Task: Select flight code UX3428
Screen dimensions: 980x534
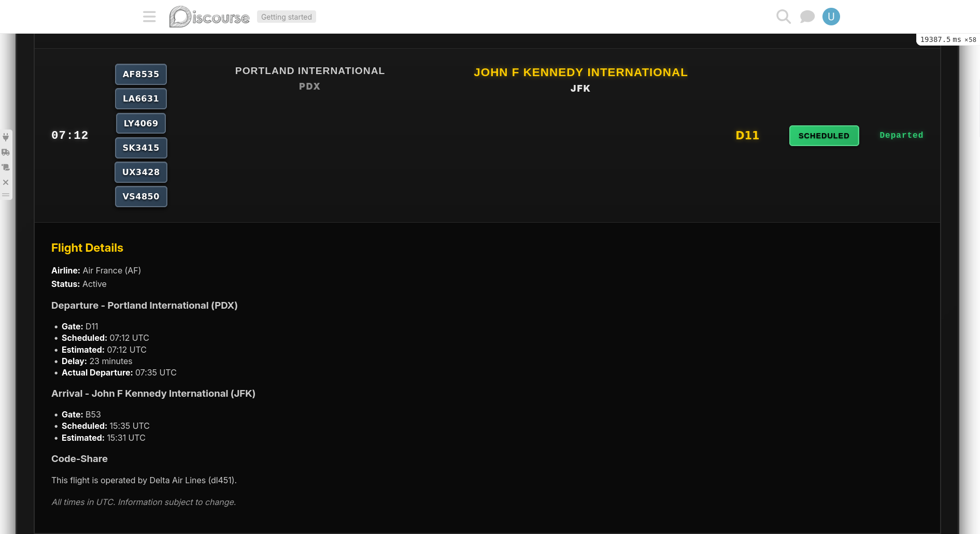Action: 140,172
